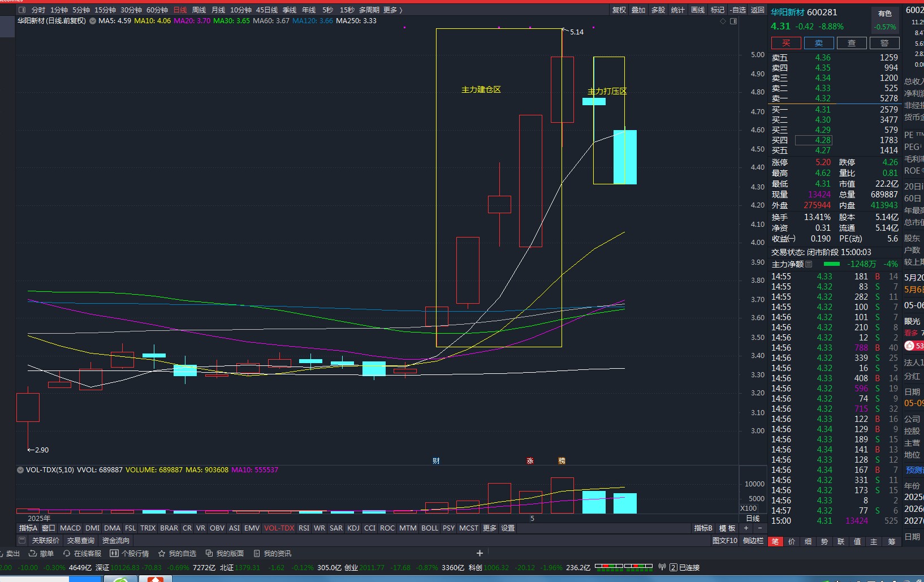Select the 分时 intraday period

click(38, 10)
